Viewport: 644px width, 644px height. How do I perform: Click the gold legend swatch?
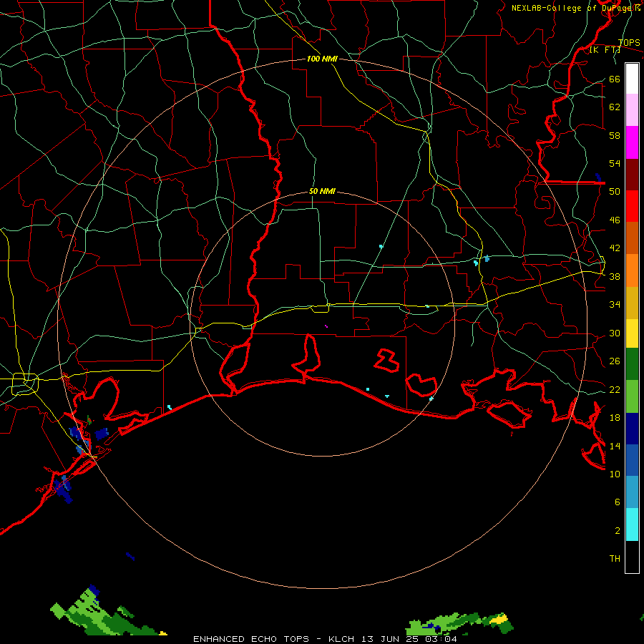(x=632, y=303)
